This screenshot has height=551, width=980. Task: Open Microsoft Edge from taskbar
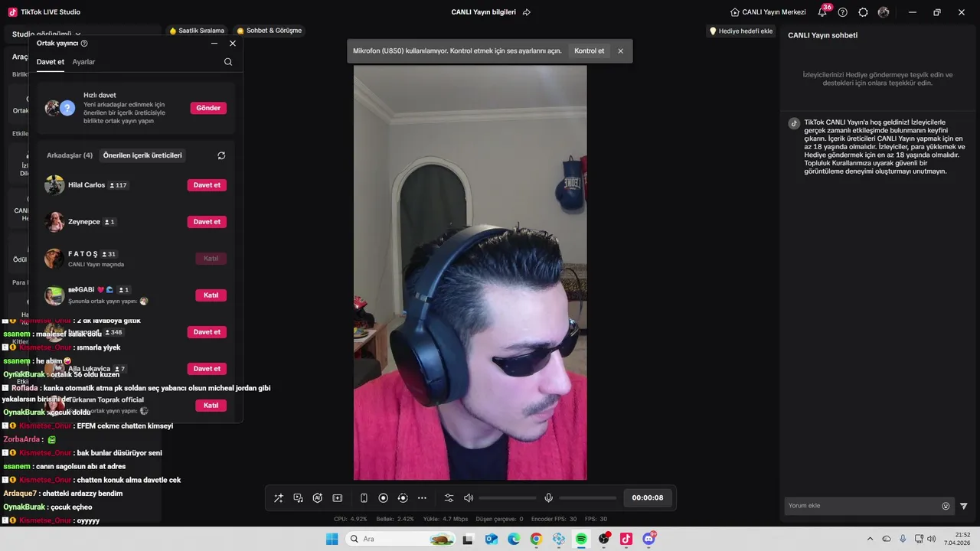pos(513,539)
